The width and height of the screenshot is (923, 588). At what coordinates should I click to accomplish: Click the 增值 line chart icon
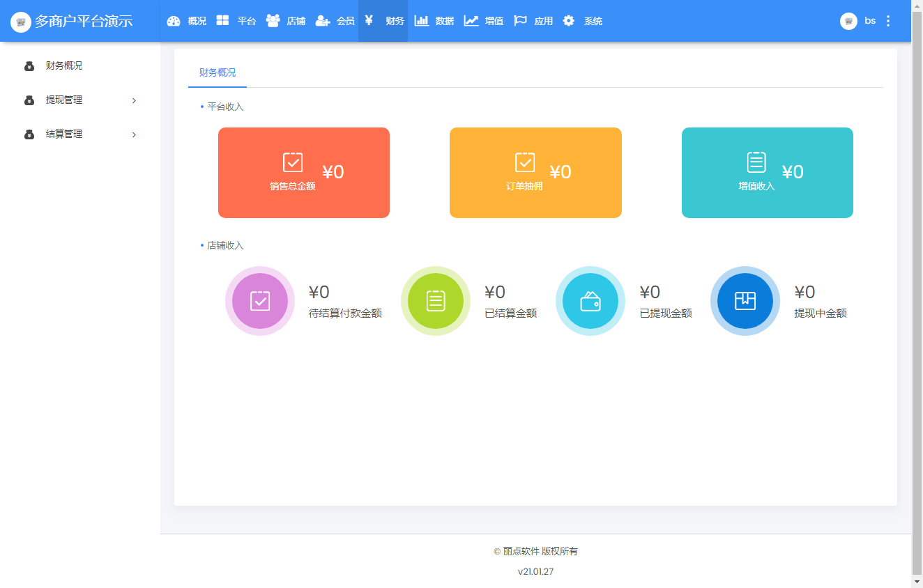(471, 21)
